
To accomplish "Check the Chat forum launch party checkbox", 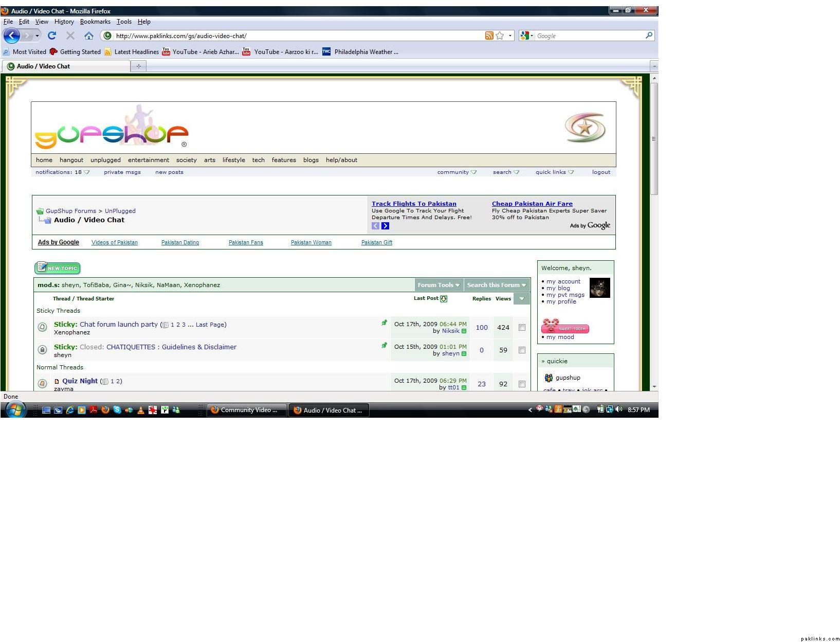I will pyautogui.click(x=522, y=328).
